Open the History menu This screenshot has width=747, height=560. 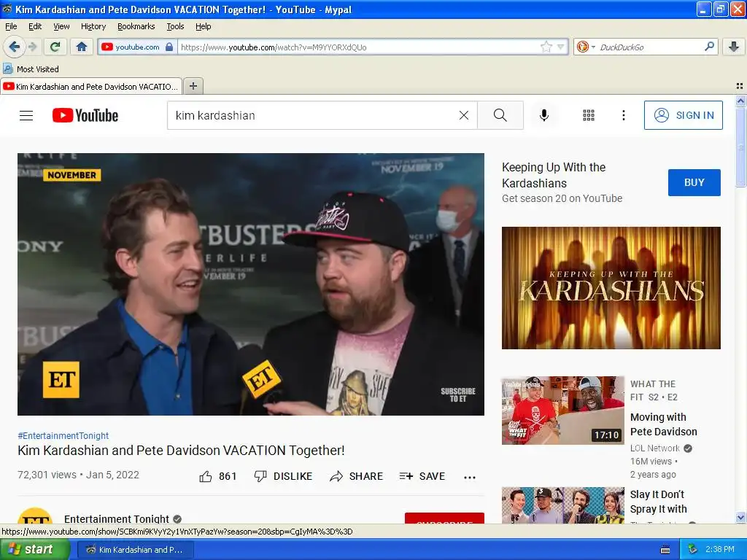tap(93, 26)
